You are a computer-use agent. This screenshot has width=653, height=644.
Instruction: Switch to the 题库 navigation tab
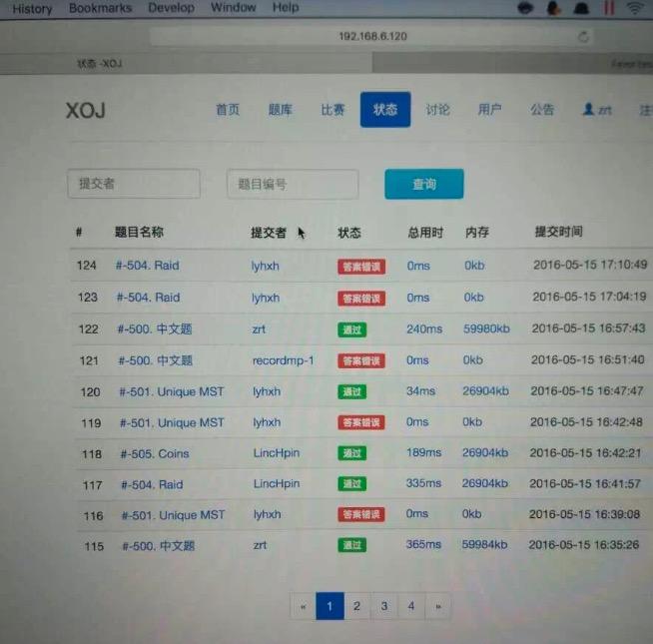(x=280, y=110)
